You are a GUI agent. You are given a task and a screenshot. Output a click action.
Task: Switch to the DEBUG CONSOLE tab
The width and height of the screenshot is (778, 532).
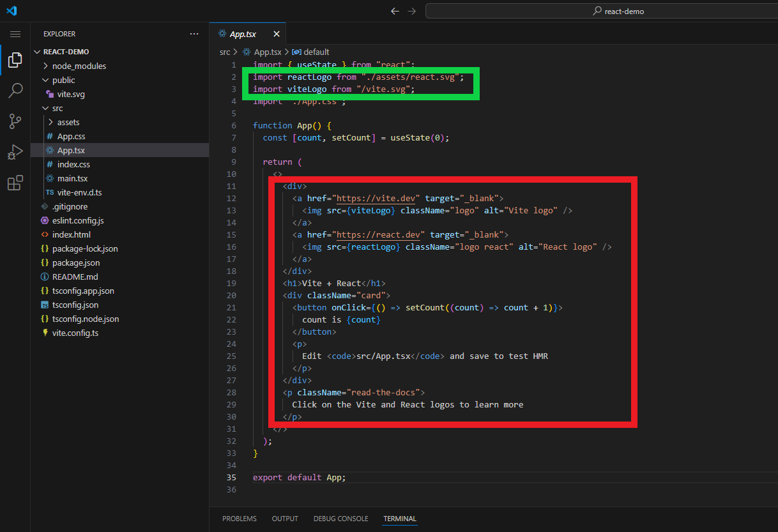tap(340, 519)
